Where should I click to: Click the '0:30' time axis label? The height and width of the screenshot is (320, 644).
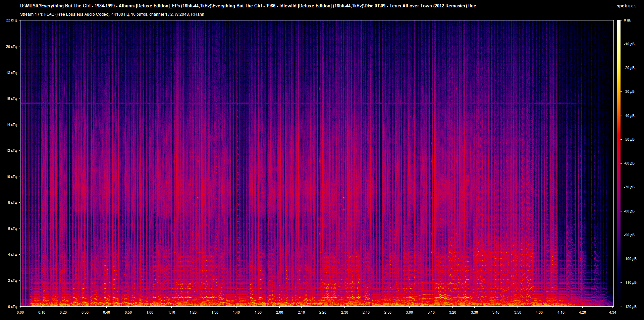coord(85,312)
